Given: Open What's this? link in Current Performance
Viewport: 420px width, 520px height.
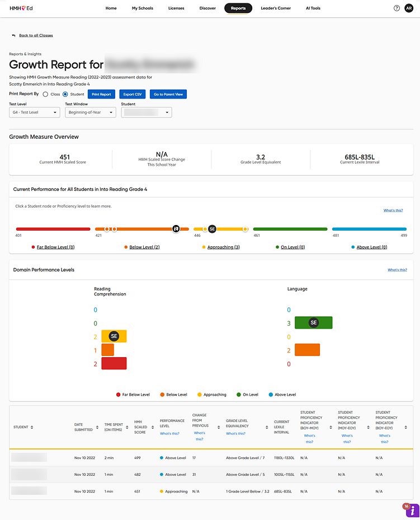Looking at the screenshot, I should pyautogui.click(x=393, y=210).
